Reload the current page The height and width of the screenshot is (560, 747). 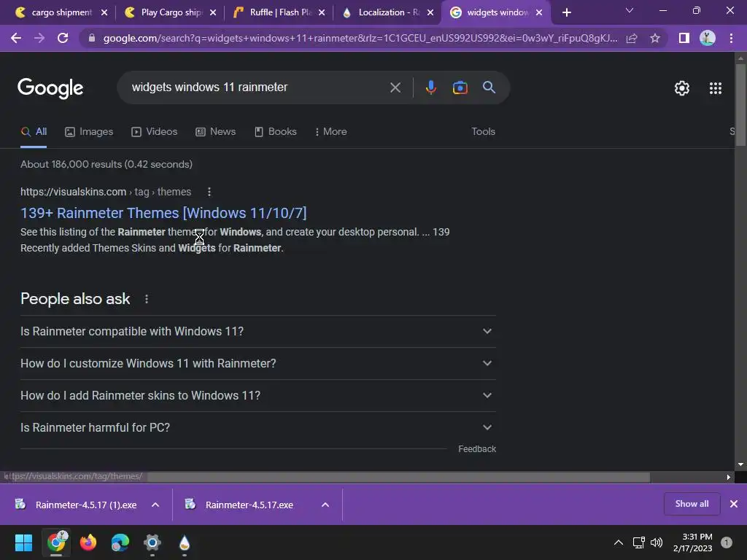click(x=63, y=38)
